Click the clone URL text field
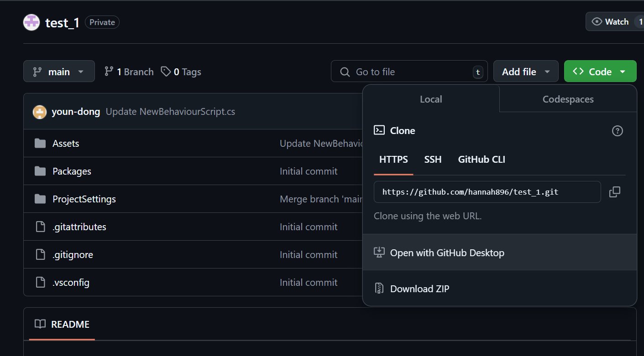 point(487,192)
